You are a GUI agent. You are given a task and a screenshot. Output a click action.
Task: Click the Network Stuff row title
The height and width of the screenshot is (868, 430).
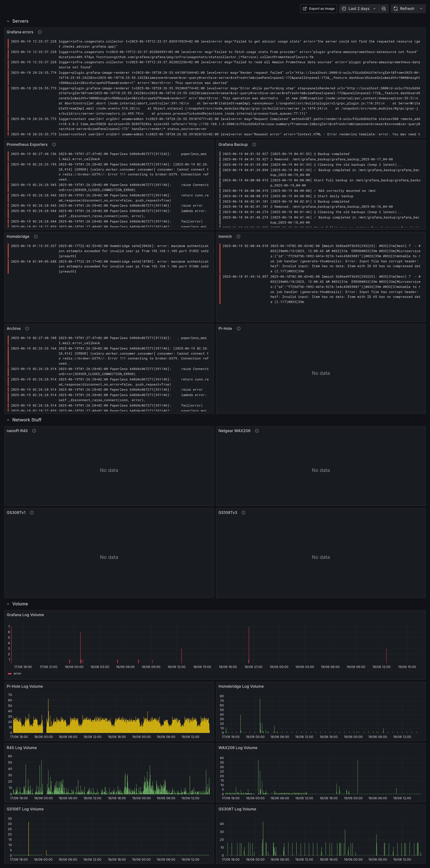click(x=27, y=420)
